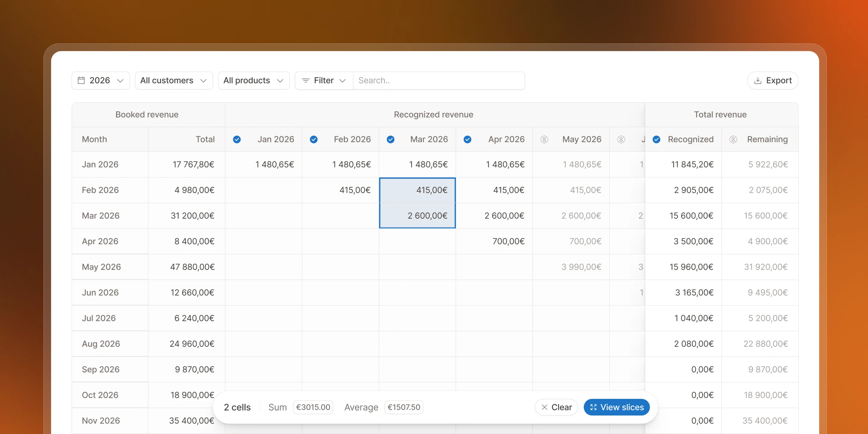Toggle the Recognized column checkmark

coord(656,139)
